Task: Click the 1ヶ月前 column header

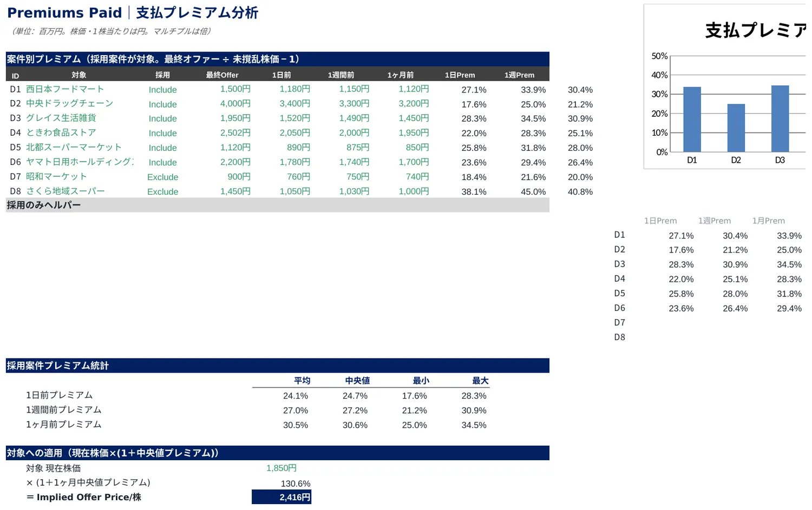Action: (x=401, y=75)
